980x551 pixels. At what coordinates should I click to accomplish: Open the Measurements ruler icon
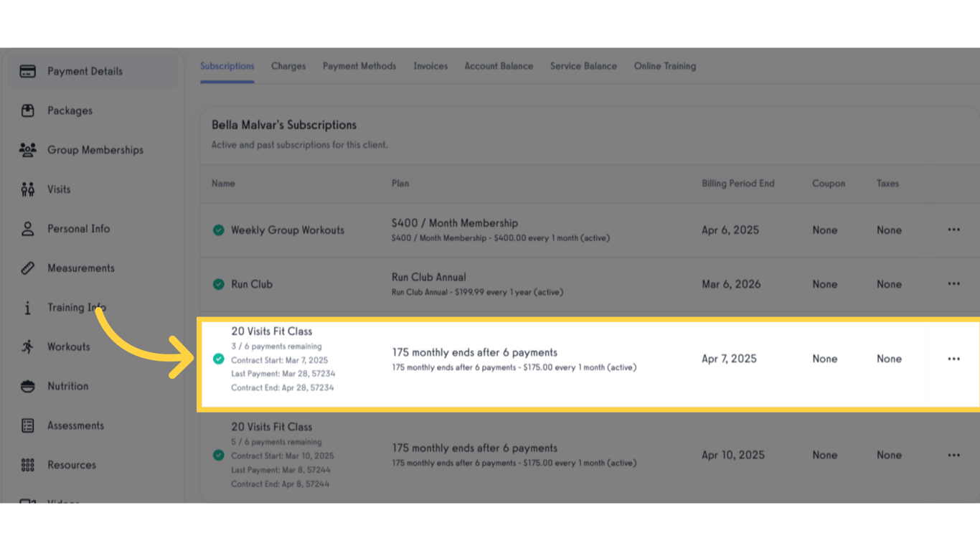pos(27,268)
